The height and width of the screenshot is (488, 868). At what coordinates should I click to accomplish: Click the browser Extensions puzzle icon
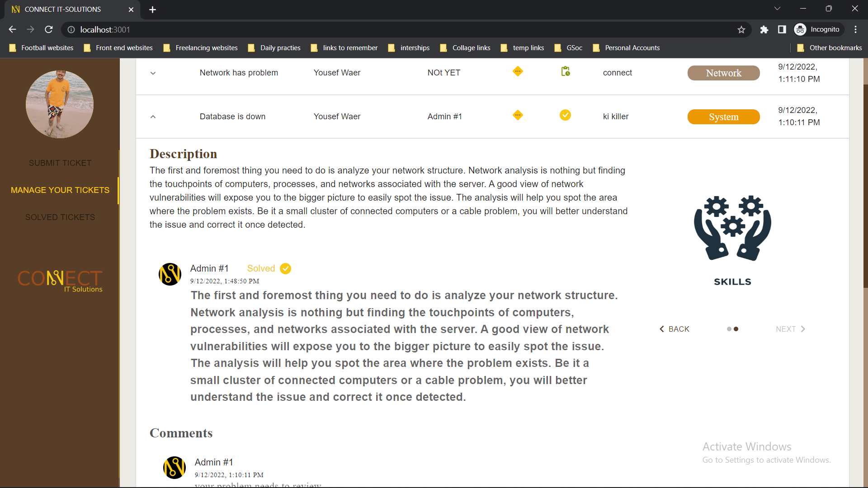coord(764,29)
